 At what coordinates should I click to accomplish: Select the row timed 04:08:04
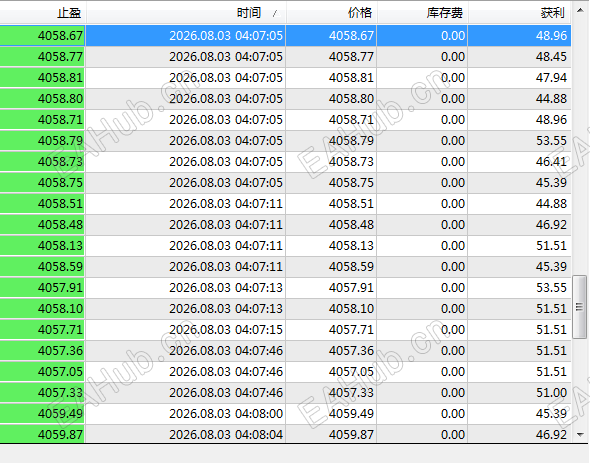(286, 434)
